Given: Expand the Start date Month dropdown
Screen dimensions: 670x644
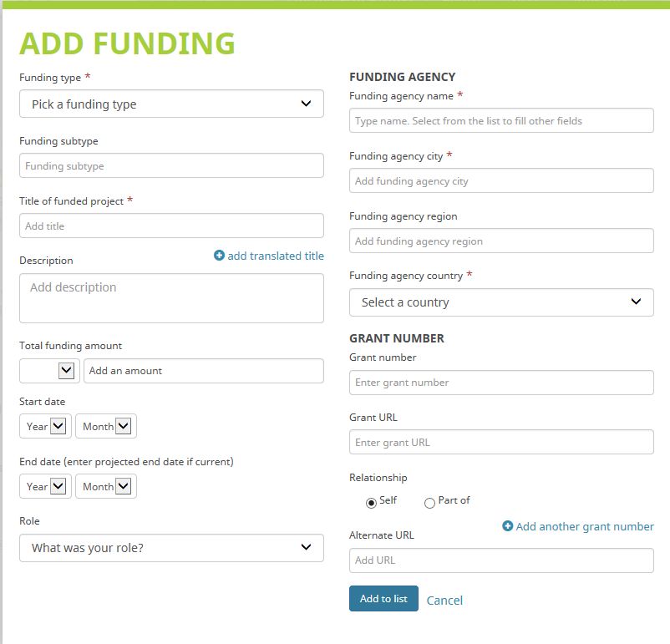Looking at the screenshot, I should 106,426.
